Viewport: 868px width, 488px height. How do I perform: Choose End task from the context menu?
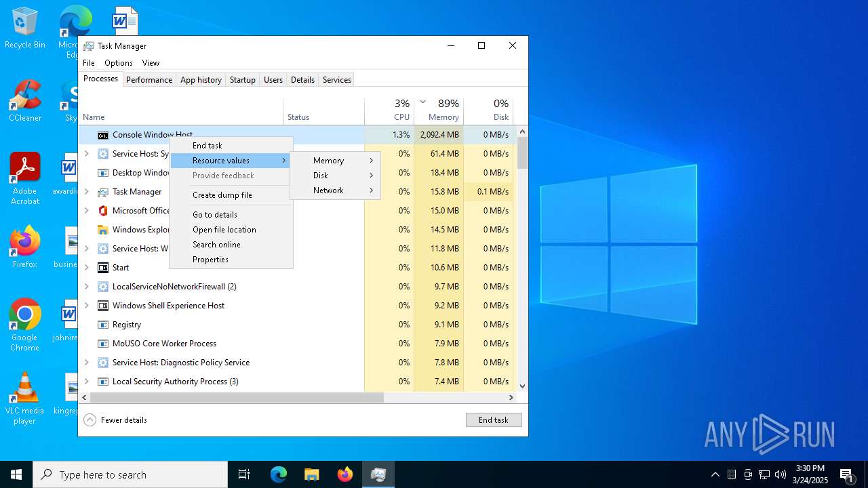(231, 146)
